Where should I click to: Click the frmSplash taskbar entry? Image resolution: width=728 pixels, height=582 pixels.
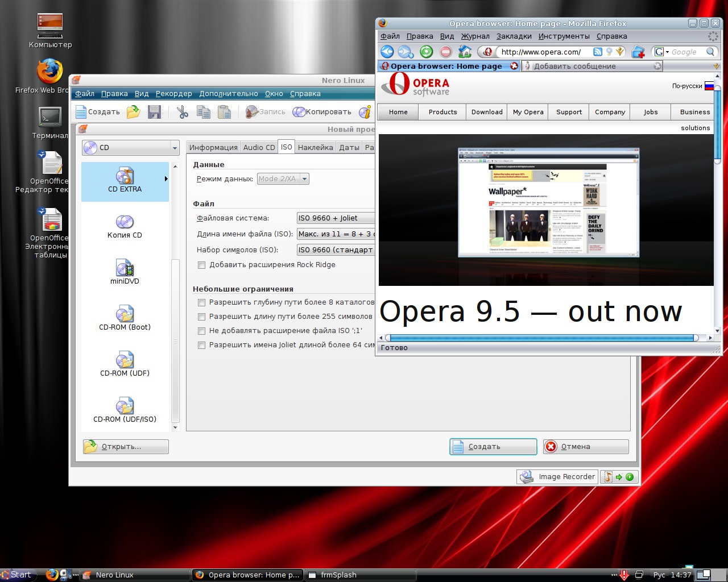pos(361,575)
